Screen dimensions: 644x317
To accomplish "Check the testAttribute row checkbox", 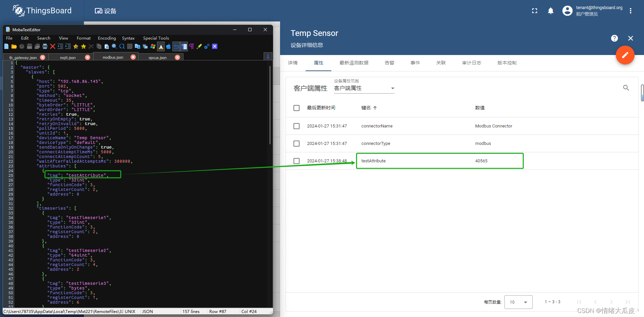I will 297,161.
